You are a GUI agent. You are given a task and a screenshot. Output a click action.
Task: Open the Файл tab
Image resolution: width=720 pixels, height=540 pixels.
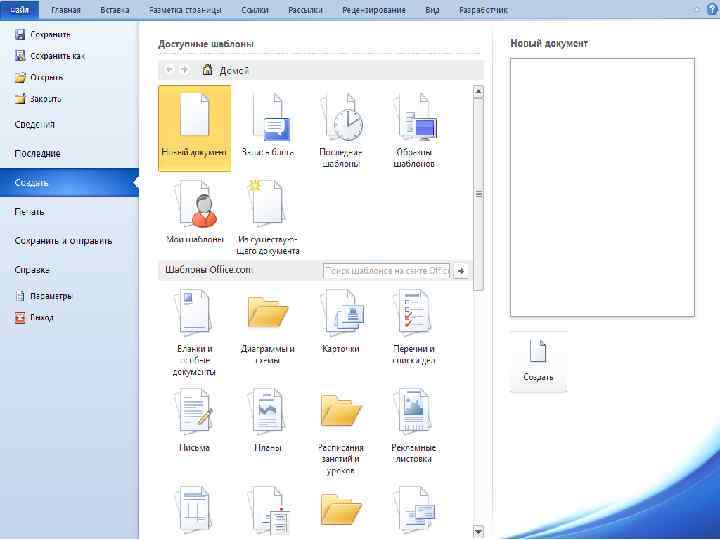[x=20, y=10]
